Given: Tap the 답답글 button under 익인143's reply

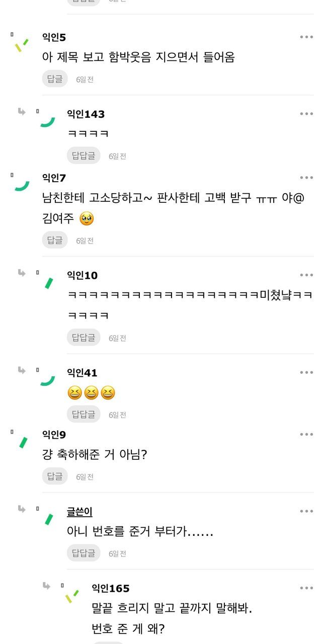Looking at the screenshot, I should (84, 155).
